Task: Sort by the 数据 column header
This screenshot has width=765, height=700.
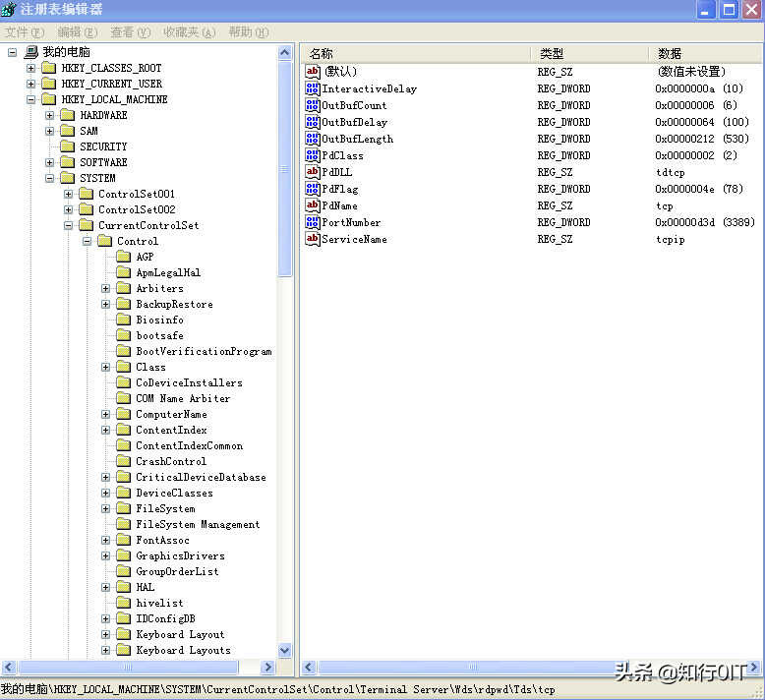Action: coord(705,53)
